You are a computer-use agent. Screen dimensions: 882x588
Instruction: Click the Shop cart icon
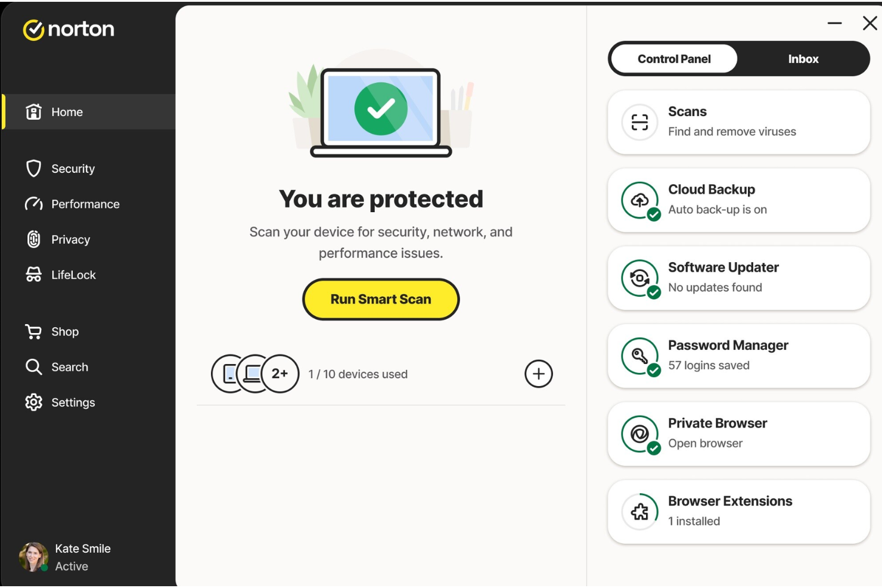(35, 331)
